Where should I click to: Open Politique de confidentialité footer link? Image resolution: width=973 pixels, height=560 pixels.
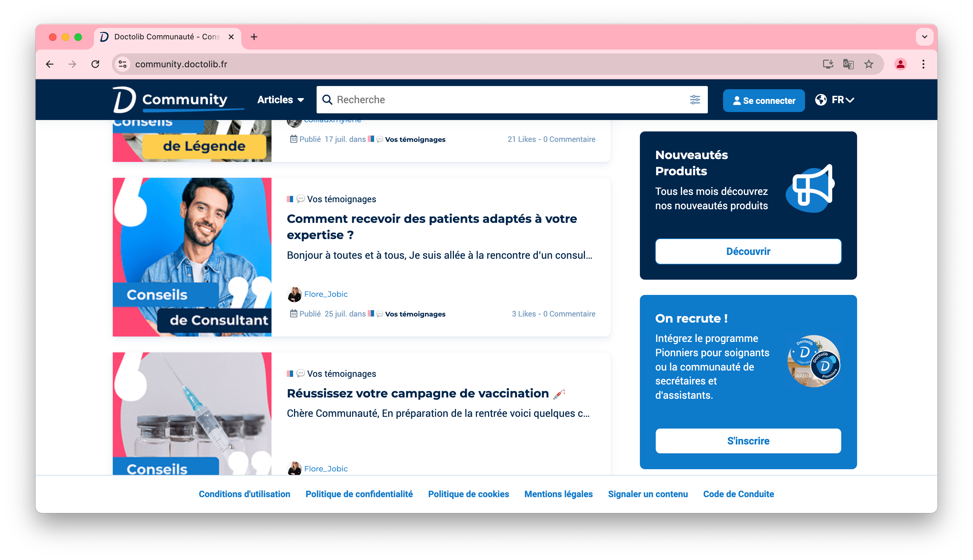(x=359, y=494)
